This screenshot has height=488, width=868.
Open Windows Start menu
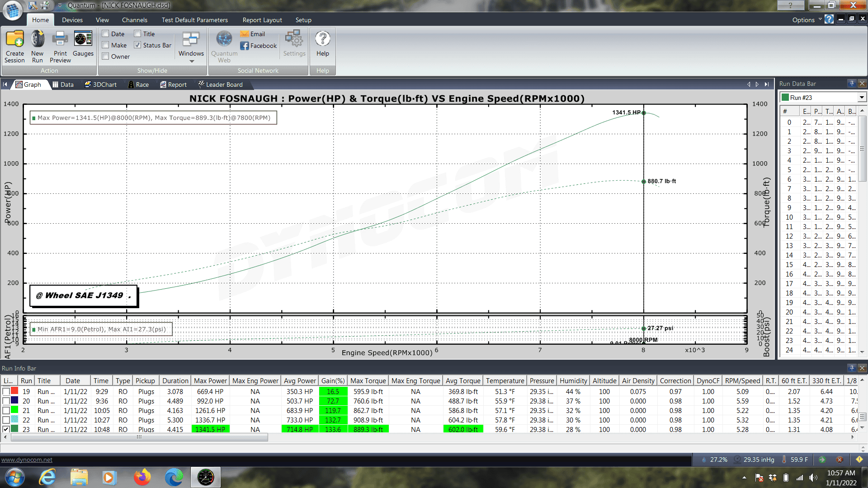click(15, 478)
